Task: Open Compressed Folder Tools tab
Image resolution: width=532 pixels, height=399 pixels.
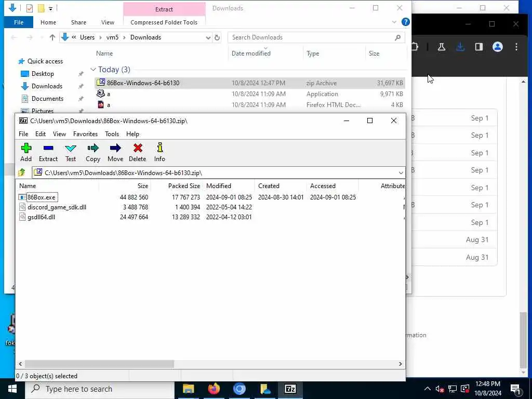Action: 164,22
